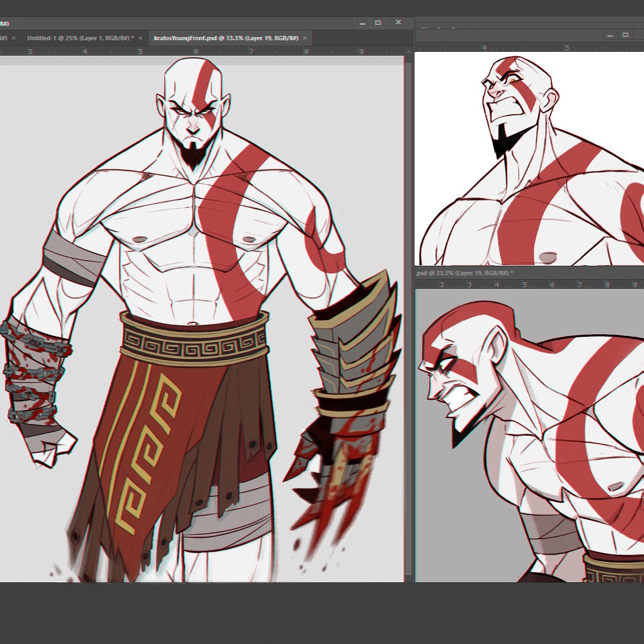Select the bottom-right window title '.psd @ 33.3% (Layer 19, RGB/8#) *'

(464, 273)
